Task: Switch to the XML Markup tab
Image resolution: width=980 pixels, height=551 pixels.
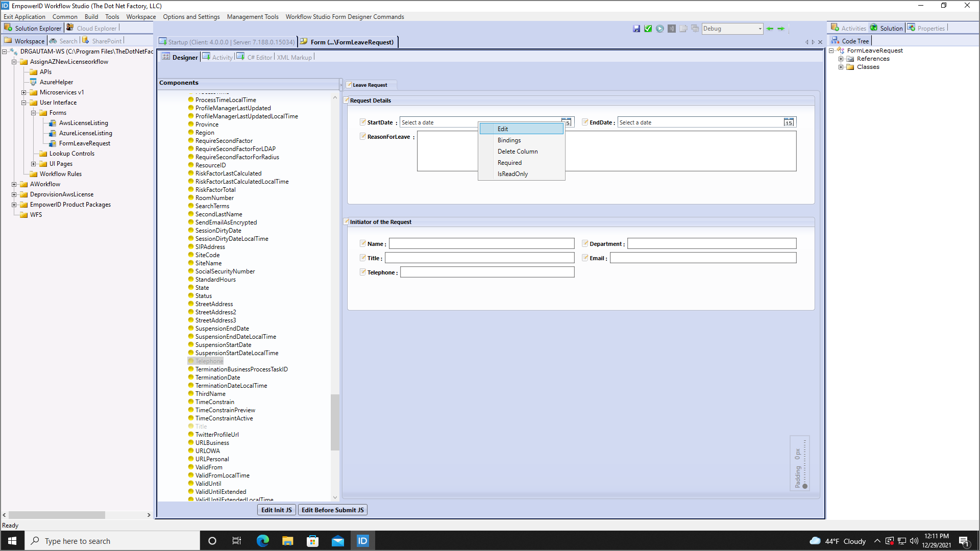Action: coord(295,57)
